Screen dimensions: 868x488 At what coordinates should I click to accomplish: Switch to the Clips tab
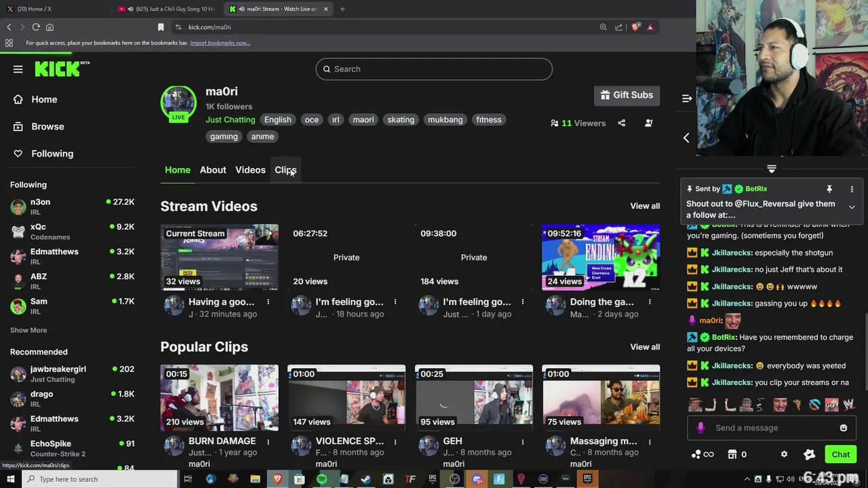pyautogui.click(x=285, y=170)
